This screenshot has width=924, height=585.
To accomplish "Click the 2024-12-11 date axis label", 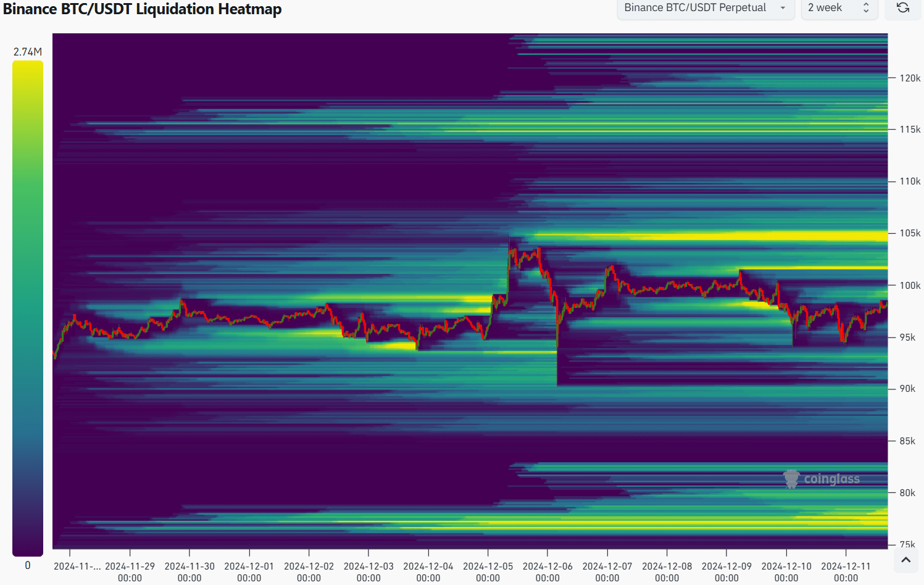I will pyautogui.click(x=846, y=572).
